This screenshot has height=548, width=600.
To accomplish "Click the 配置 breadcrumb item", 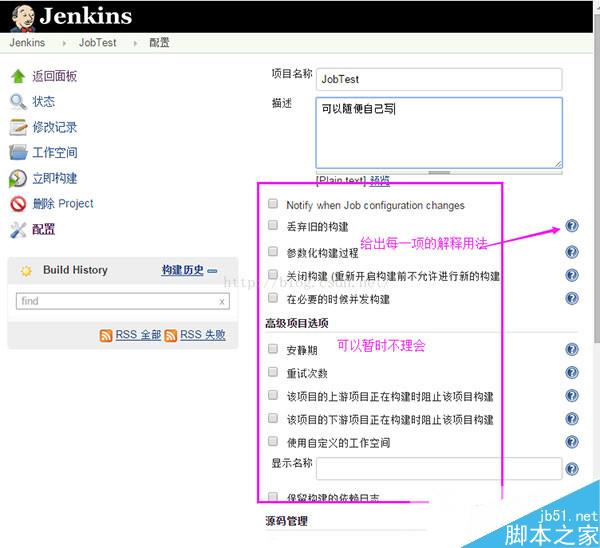I will 159,42.
